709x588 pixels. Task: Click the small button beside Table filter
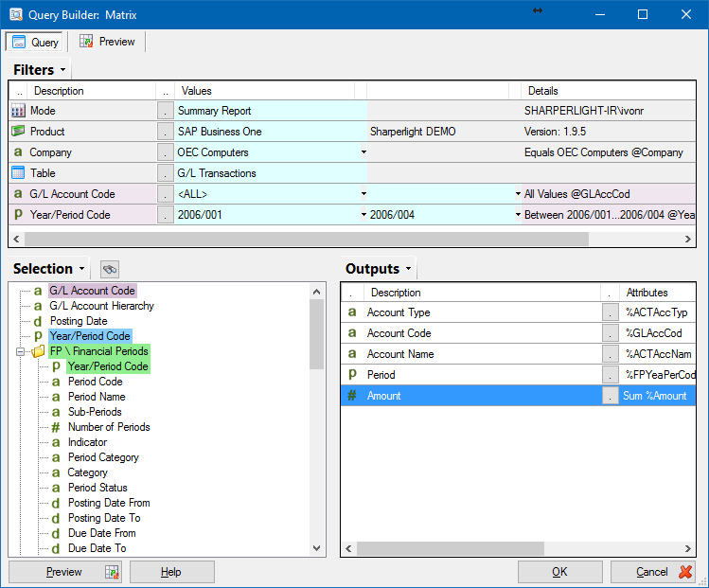[x=166, y=173]
